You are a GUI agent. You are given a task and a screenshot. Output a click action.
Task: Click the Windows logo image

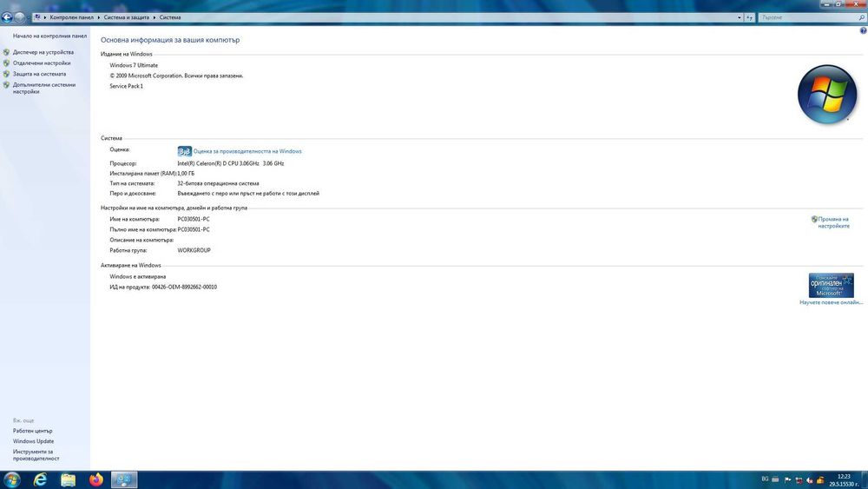point(827,94)
